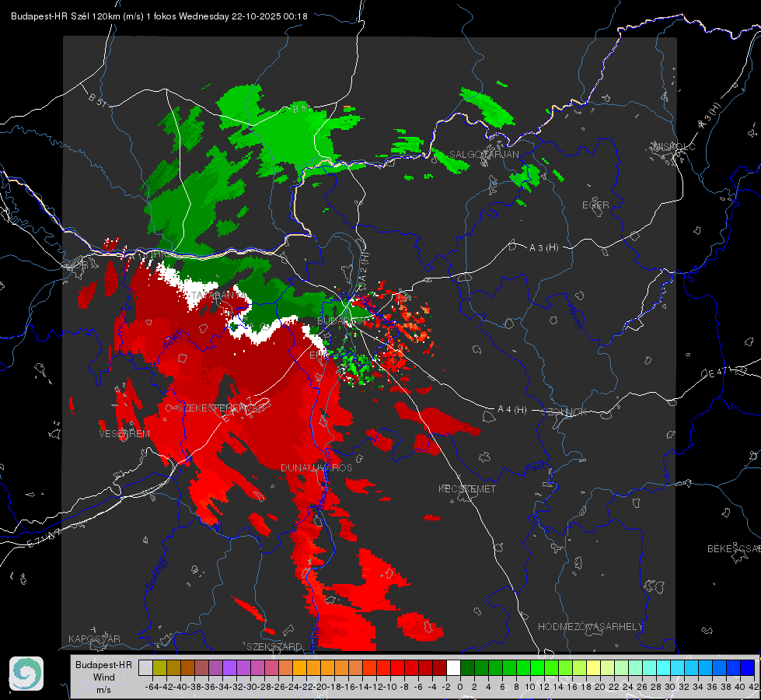The width and height of the screenshot is (761, 700).
Task: Click the cyan swatch above 28 in the legend
Action: click(664, 667)
